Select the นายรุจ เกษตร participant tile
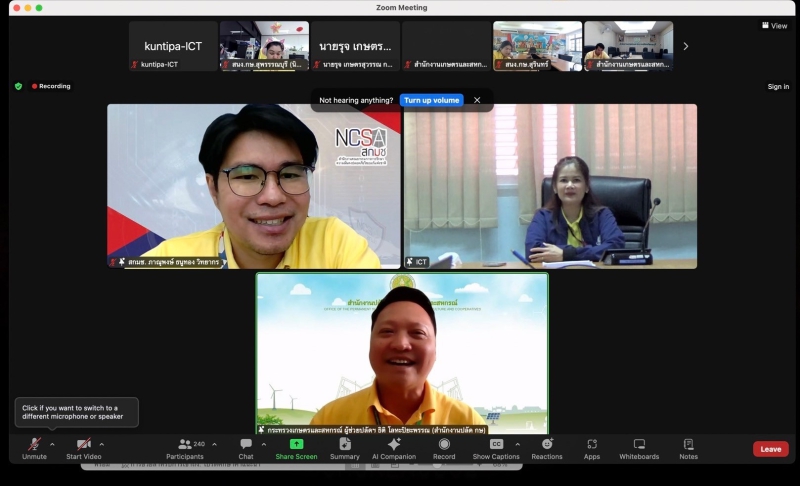The height and width of the screenshot is (486, 800). point(356,46)
